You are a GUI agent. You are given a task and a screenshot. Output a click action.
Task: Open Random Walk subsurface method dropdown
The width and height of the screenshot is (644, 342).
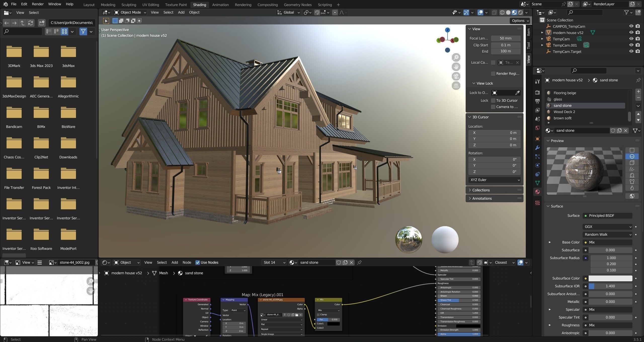point(607,234)
